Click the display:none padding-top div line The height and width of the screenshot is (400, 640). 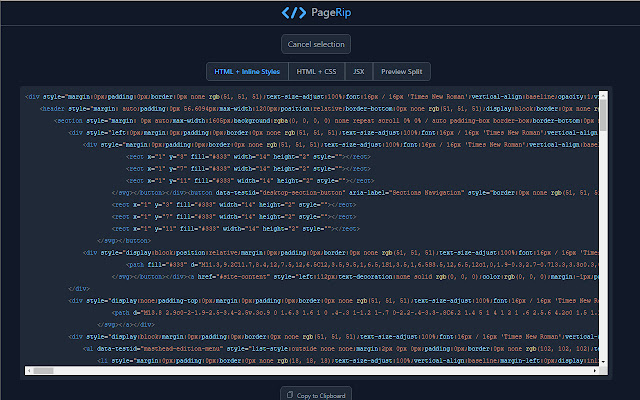coord(333,301)
